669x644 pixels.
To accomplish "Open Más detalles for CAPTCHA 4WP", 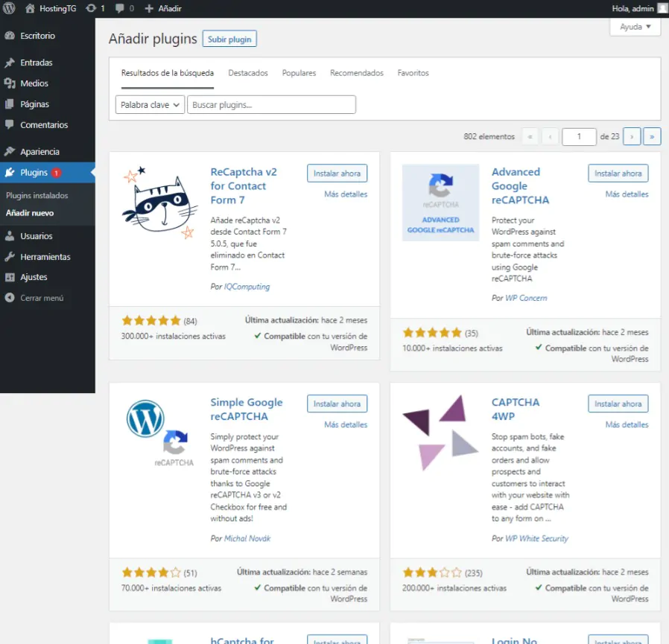I will (x=627, y=425).
